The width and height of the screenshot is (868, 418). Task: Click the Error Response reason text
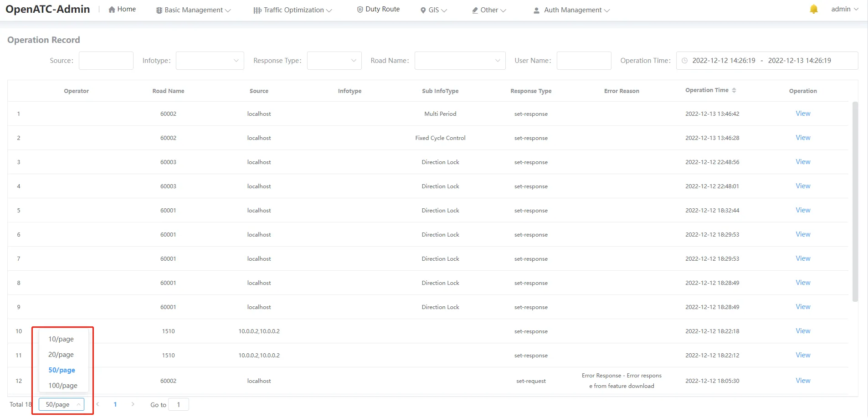621,381
